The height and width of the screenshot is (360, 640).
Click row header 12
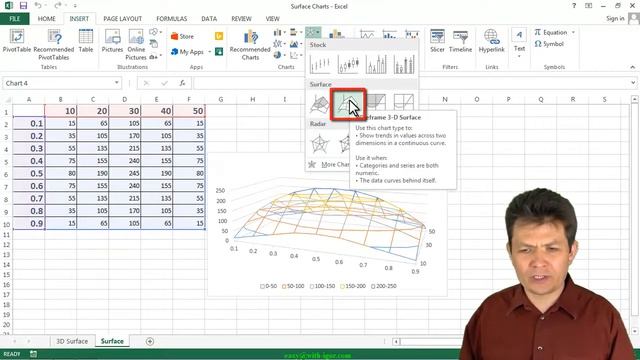pos(6,244)
